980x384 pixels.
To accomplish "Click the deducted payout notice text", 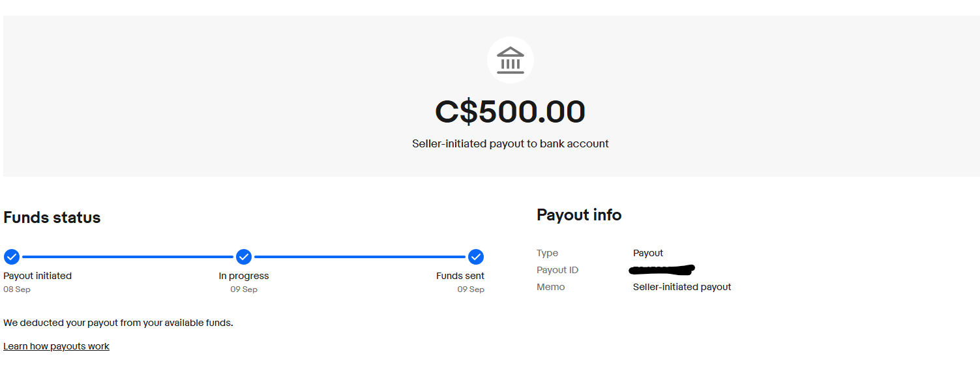I will pos(118,323).
